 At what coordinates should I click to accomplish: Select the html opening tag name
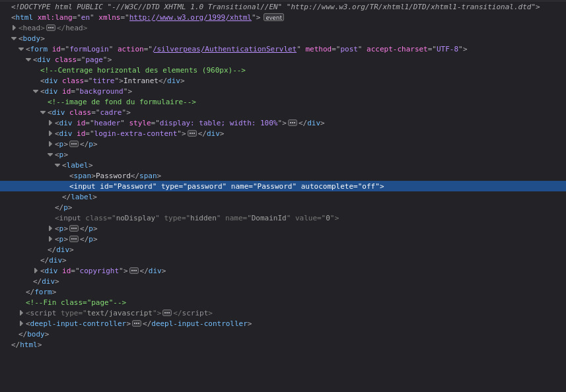[x=24, y=17]
